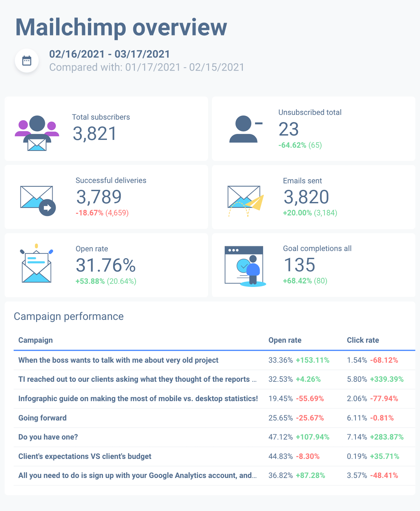Click the 'Compared with' date range text
420x511 pixels.
pyautogui.click(x=147, y=67)
